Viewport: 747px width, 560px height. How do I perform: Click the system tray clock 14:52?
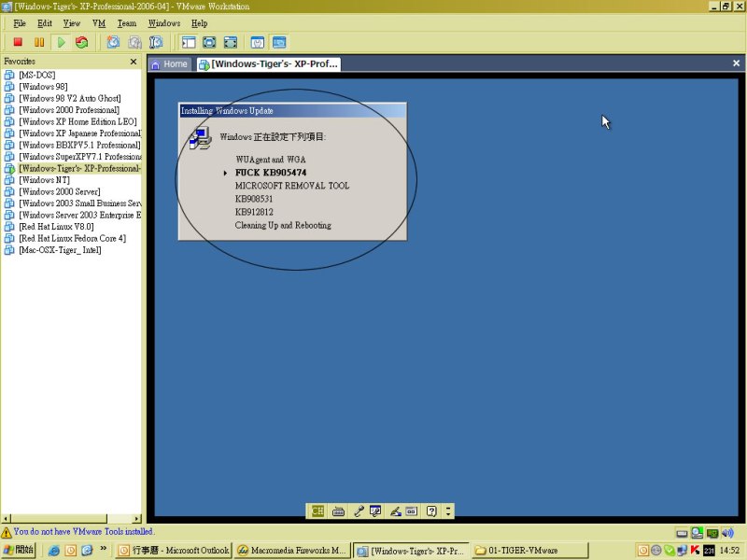click(730, 551)
